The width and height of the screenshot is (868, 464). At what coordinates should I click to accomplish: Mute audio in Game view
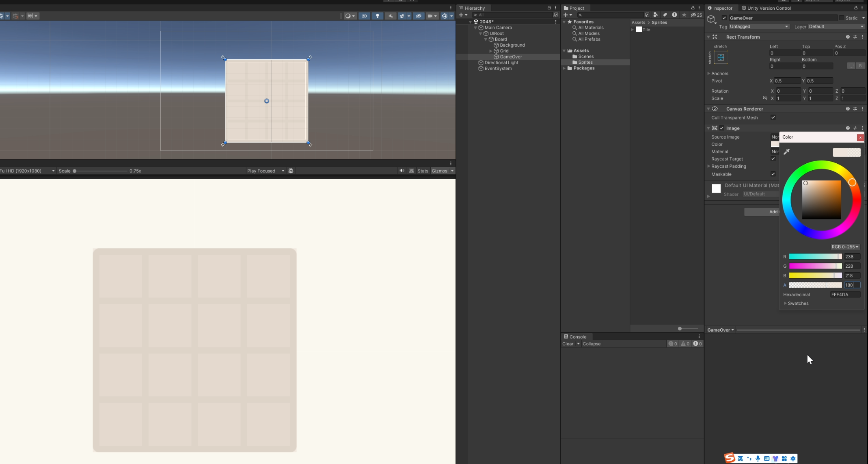point(402,171)
